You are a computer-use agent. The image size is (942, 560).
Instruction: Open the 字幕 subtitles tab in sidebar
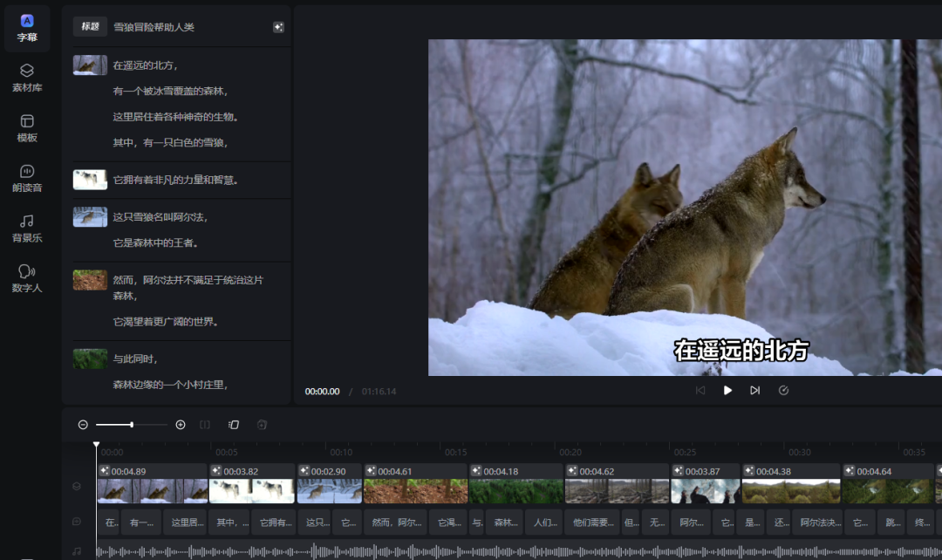coord(27,28)
